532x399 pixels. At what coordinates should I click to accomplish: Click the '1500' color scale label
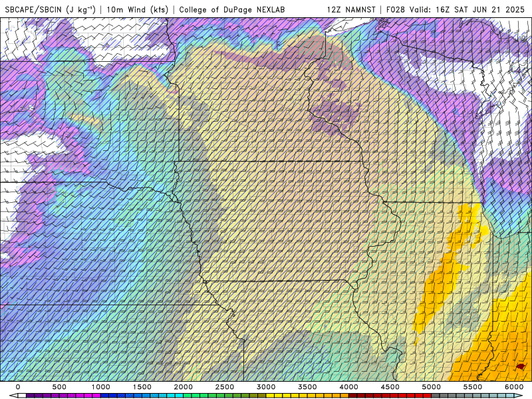point(142,387)
